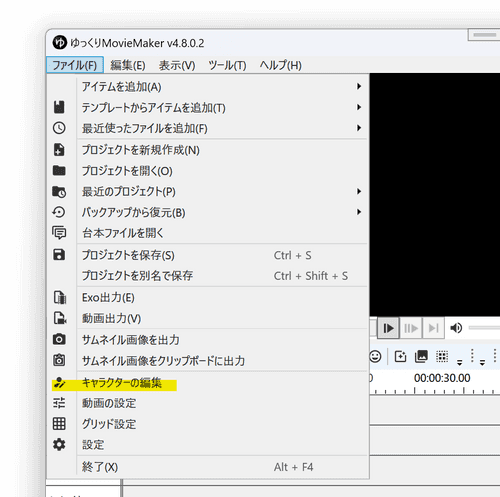Open the ツール(T) menu
The width and height of the screenshot is (500, 497).
[227, 65]
